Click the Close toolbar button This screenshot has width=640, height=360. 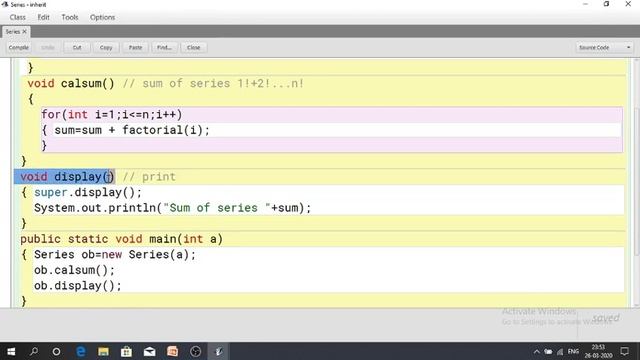coord(193,47)
